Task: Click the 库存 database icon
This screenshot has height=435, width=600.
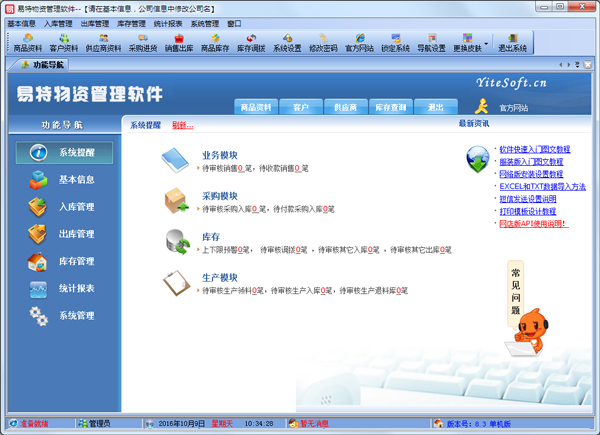Action: pos(178,241)
